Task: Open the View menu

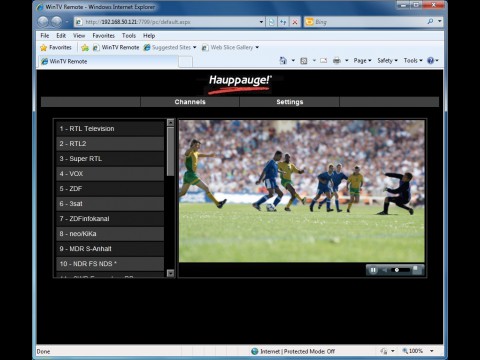Action: [79, 36]
